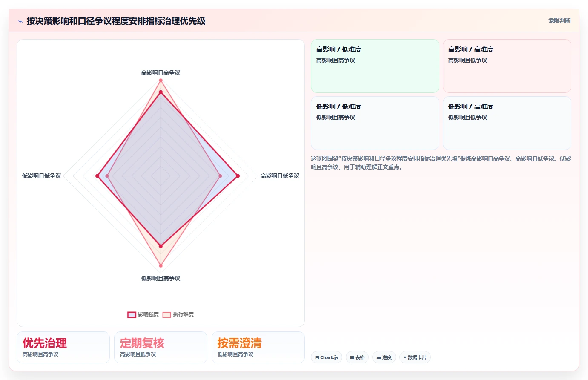Open the 高影响 / 低难度 quadrant card
Screen dimensions: 588x380
coord(375,66)
